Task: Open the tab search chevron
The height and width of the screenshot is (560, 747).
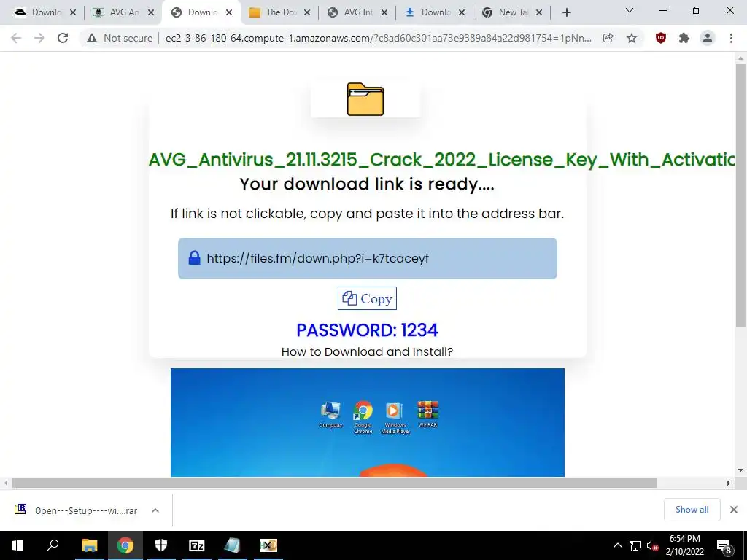Action: pos(630,10)
